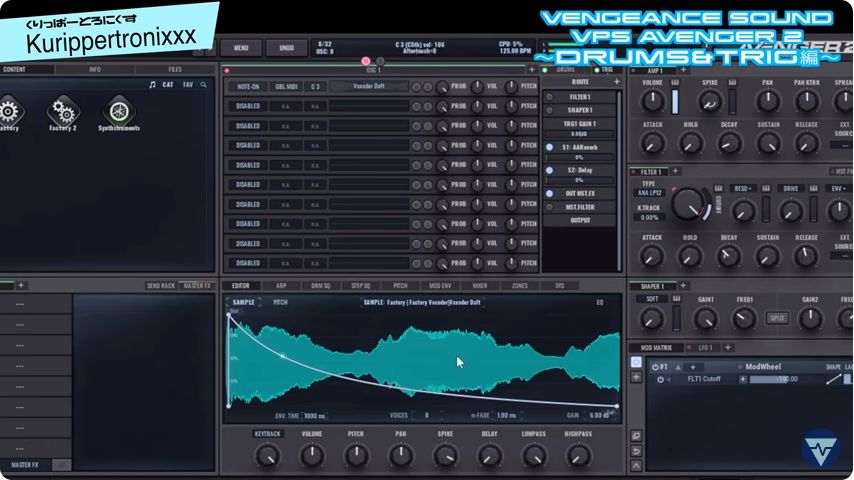Toggle mod slot #1 power button
854x480 pixels.
tap(655, 367)
